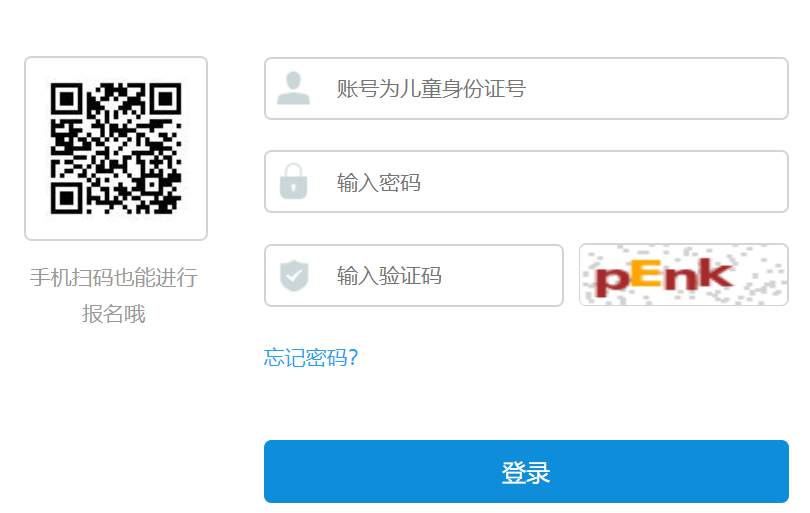
Task: Click the white 登录 text on the button
Action: point(526,472)
